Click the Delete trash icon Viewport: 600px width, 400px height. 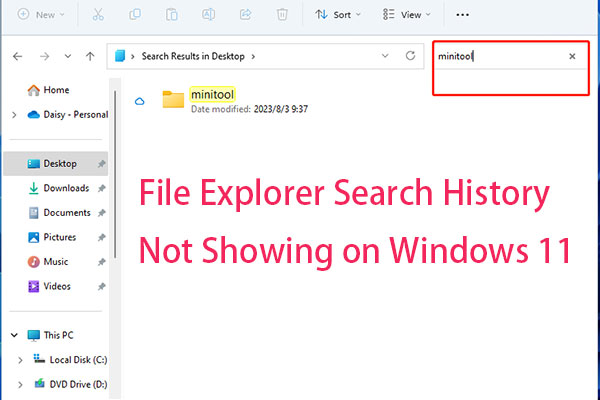point(283,15)
